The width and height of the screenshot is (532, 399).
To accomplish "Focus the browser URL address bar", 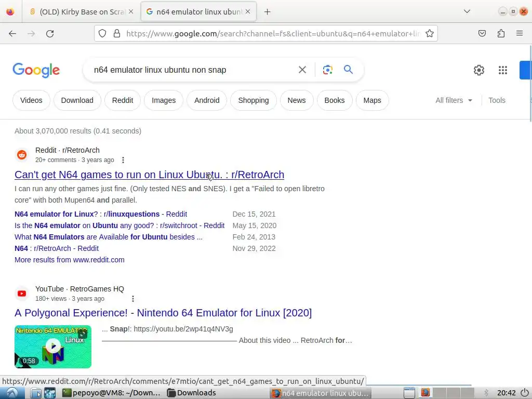I will [x=273, y=34].
